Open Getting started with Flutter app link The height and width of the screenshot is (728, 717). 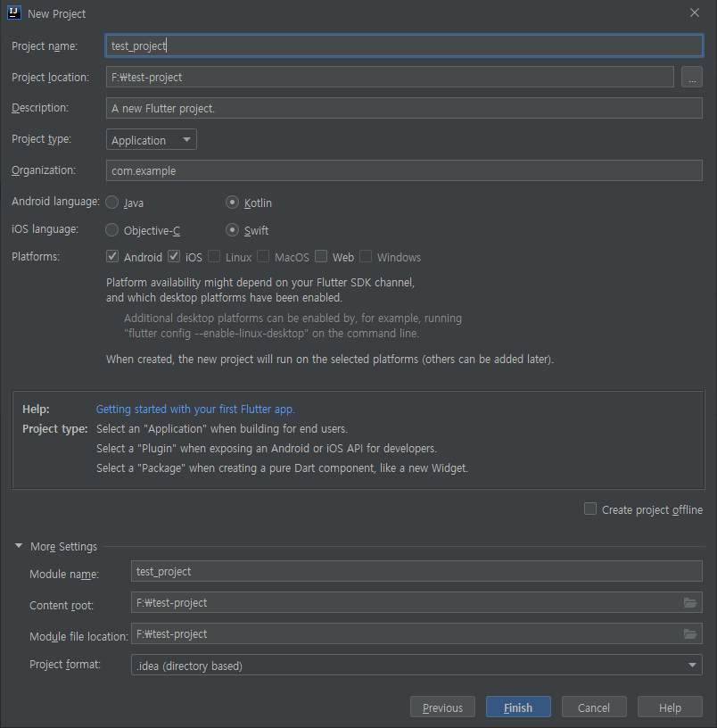click(x=195, y=409)
